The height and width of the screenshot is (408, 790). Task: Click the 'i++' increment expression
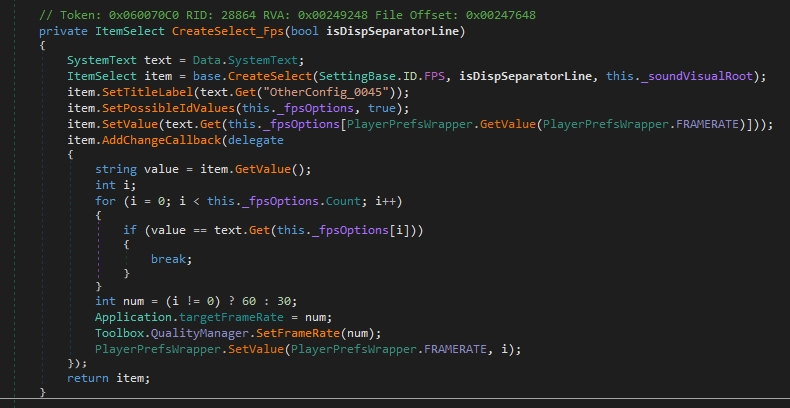(385, 201)
